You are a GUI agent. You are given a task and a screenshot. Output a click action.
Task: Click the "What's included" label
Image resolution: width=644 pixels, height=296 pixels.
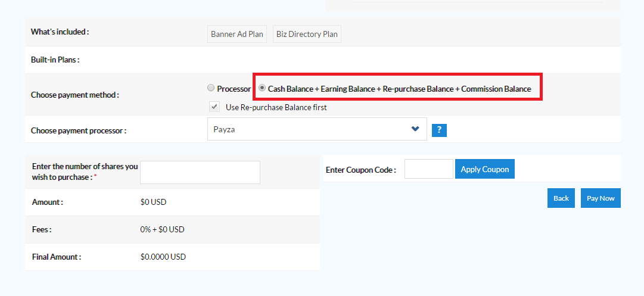[60, 32]
